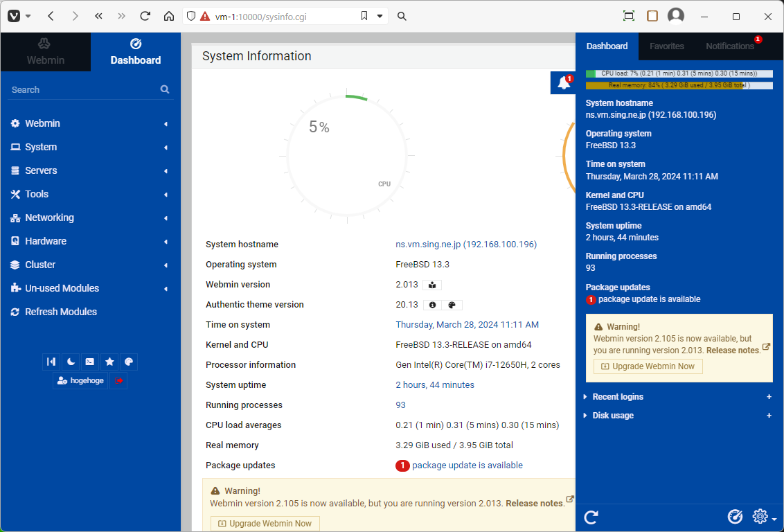
Task: Open the hogehoge user account button
Action: coord(80,380)
